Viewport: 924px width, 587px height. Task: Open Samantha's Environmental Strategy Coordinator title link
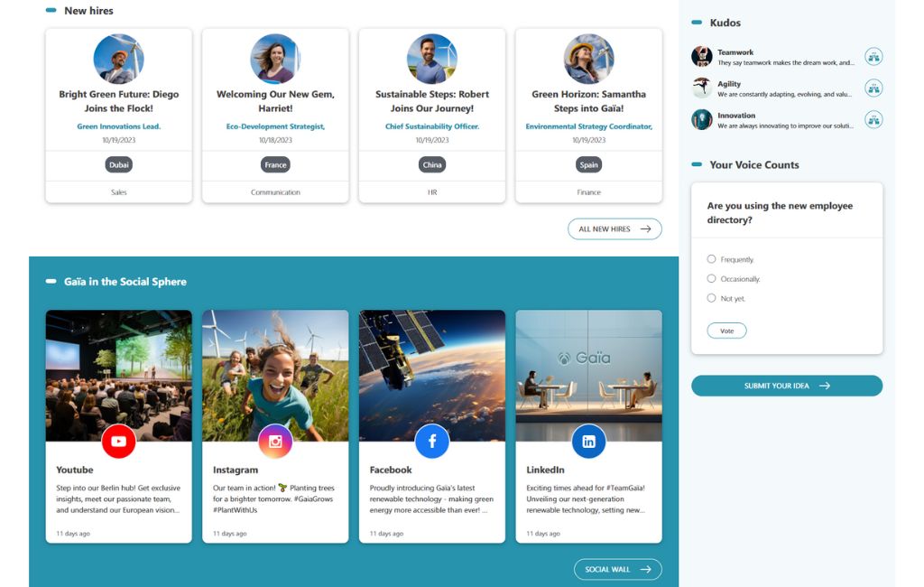588,126
